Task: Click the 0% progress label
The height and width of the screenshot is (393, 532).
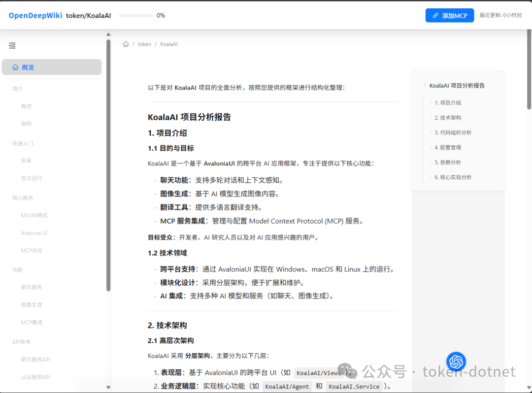Action: click(161, 16)
